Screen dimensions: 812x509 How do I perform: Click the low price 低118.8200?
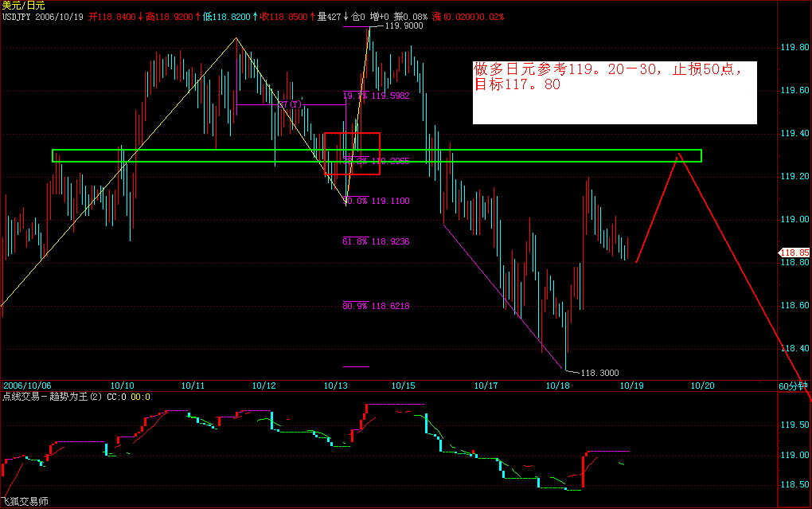pos(227,17)
